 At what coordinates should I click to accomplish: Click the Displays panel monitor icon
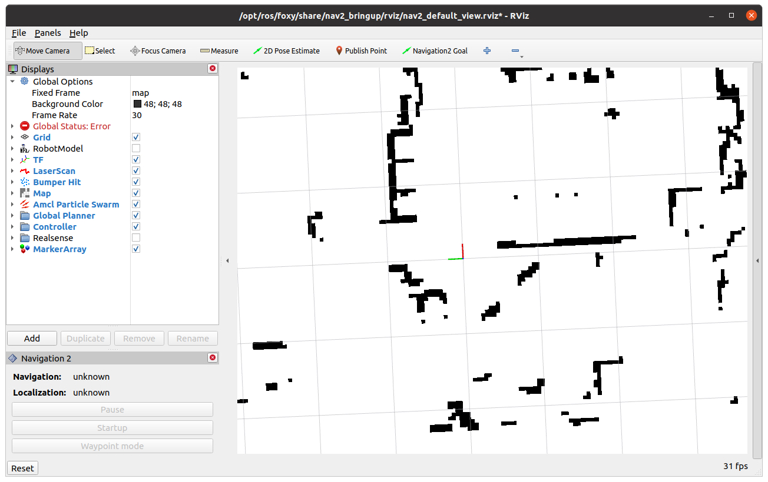click(x=13, y=69)
